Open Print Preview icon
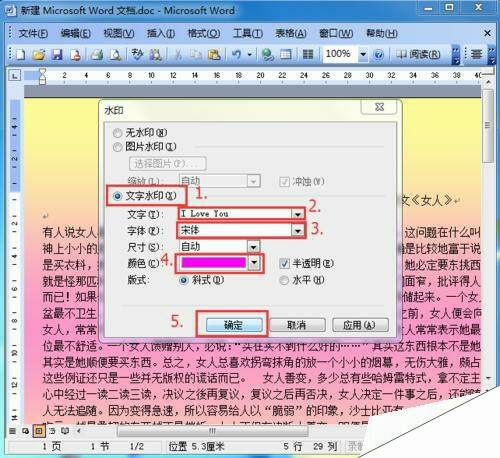 coord(115,54)
